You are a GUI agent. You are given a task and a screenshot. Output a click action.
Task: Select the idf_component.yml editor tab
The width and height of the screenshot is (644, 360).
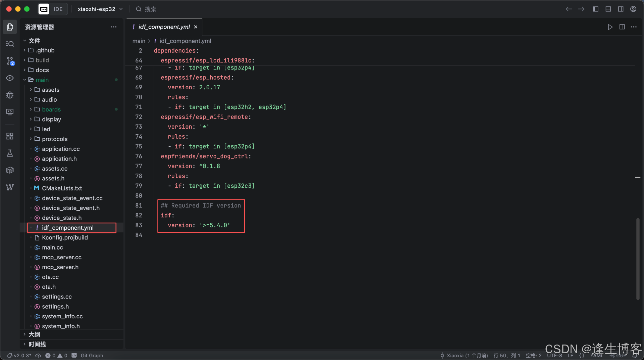click(164, 27)
